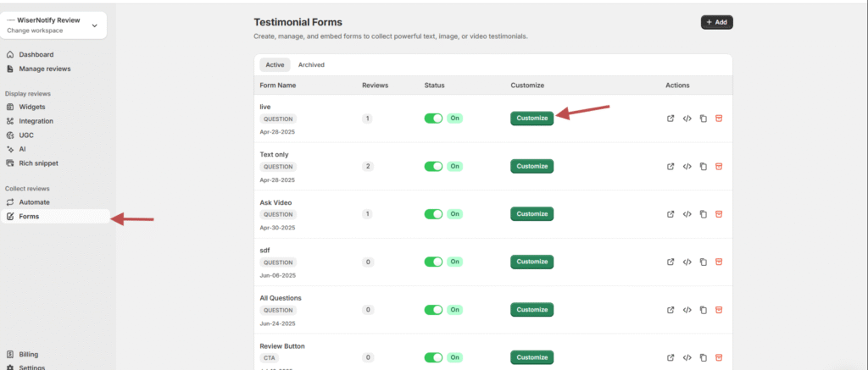Switch to the Archived tab

click(311, 64)
